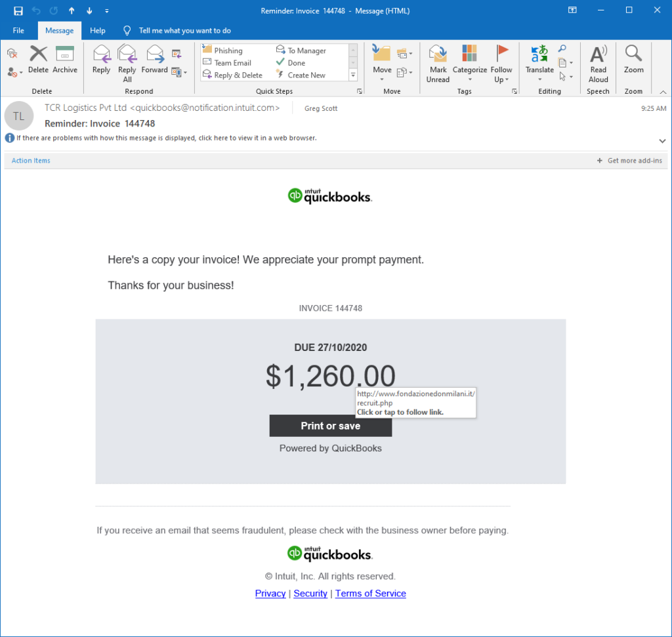Click the TL sender avatar
The height and width of the screenshot is (637, 672).
point(19,116)
